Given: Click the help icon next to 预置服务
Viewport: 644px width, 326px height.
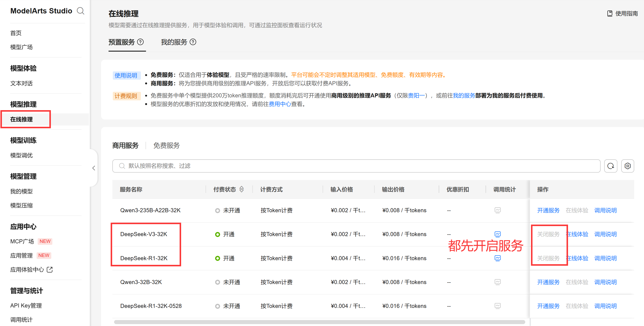Looking at the screenshot, I should point(140,42).
